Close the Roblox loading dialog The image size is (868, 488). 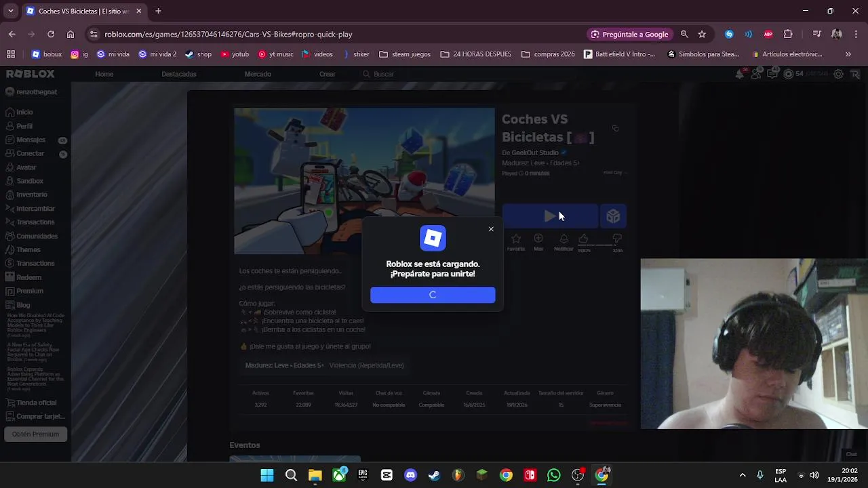pyautogui.click(x=491, y=229)
